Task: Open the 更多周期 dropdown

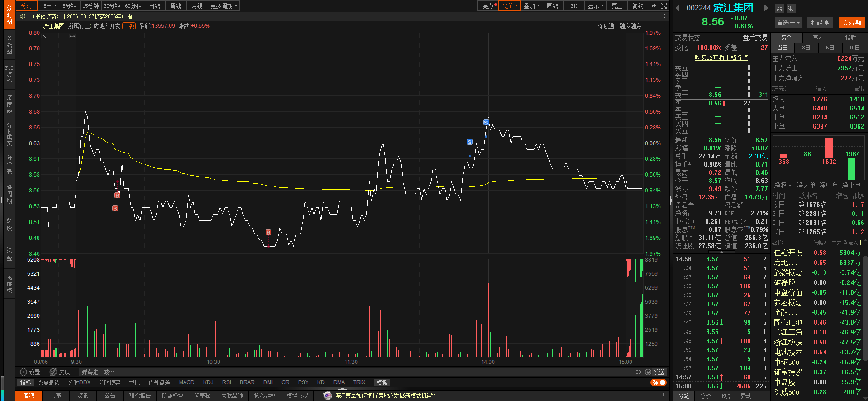Action: pos(223,6)
